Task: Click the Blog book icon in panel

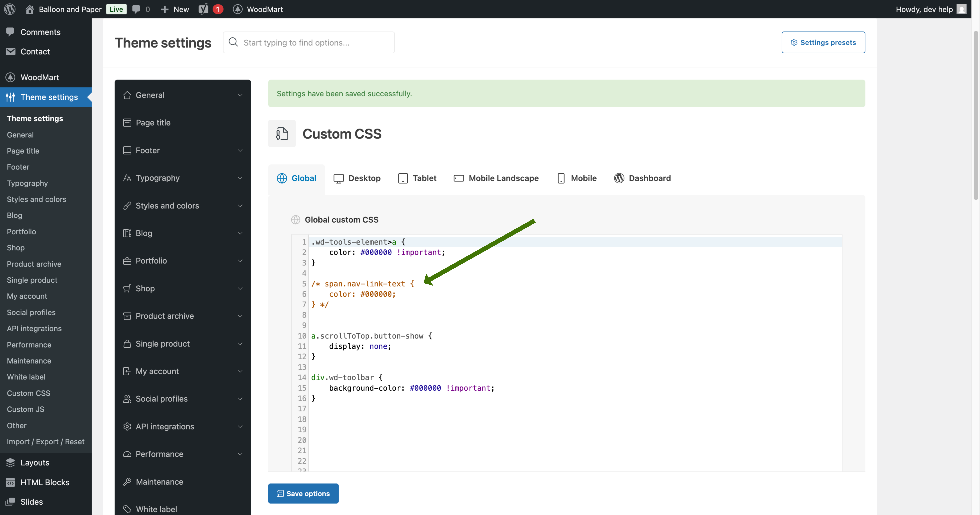Action: tap(127, 233)
